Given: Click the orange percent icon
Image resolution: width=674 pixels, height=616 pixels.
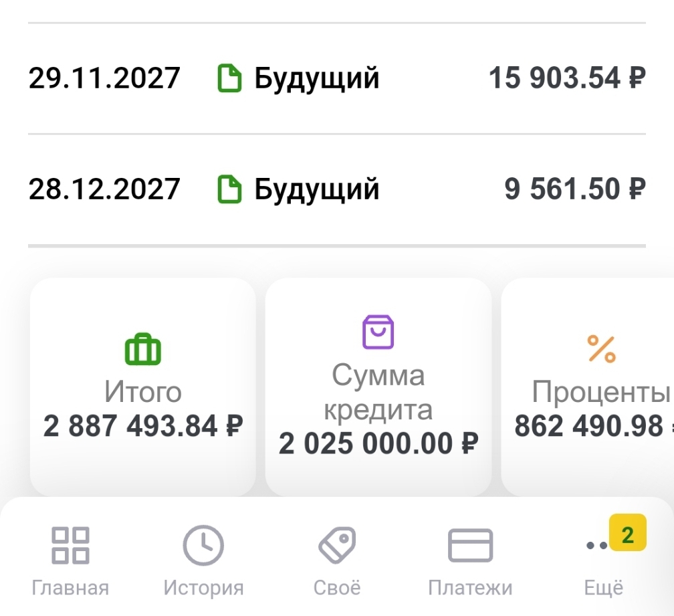Looking at the screenshot, I should click(x=601, y=348).
